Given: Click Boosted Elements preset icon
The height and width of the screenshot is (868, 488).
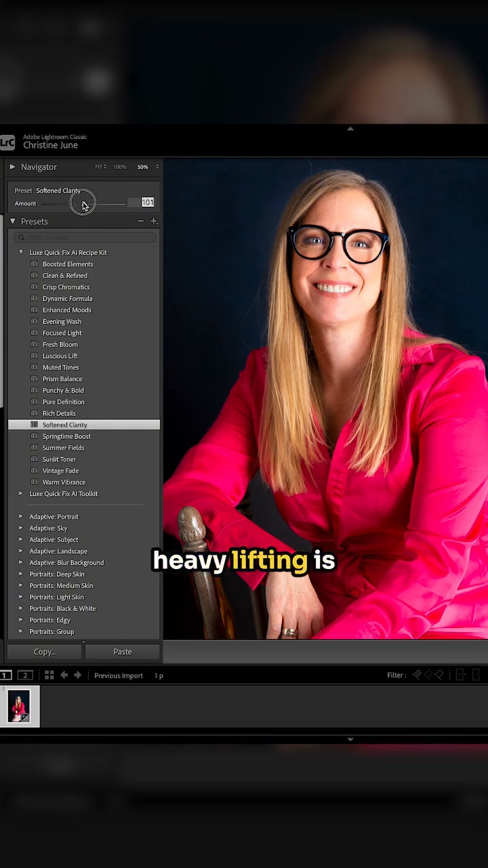Looking at the screenshot, I should point(35,264).
